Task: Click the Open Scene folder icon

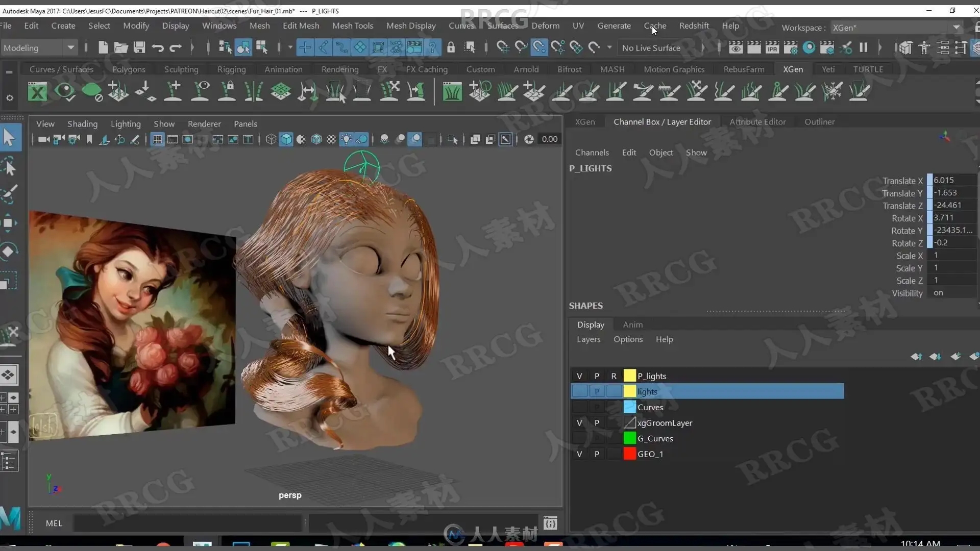Action: click(x=121, y=47)
